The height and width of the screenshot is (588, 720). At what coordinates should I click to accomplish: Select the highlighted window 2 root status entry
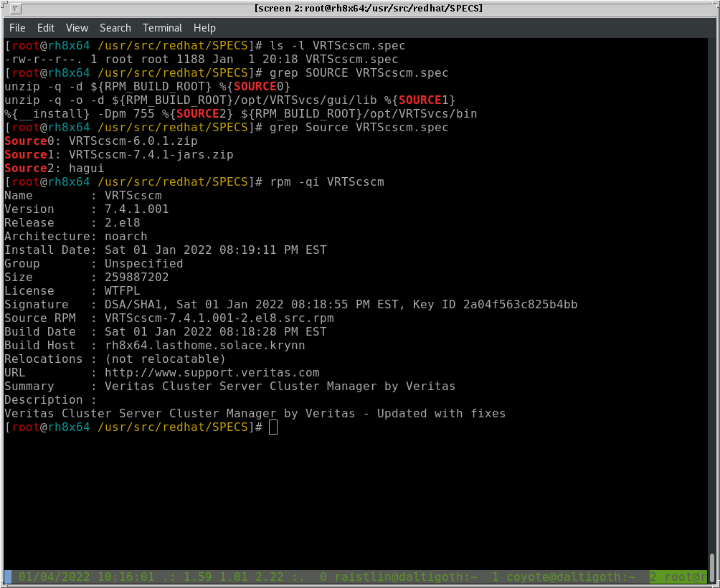coord(678,577)
